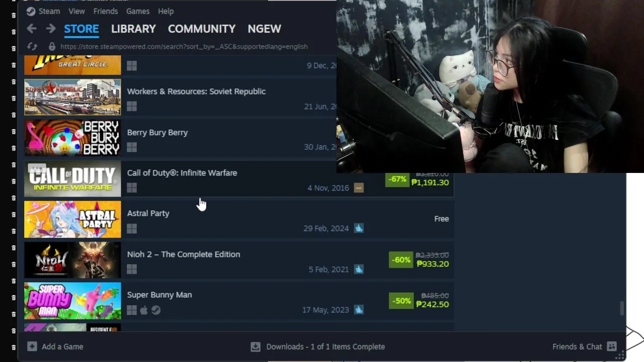Open the Nioh 2 thumbnail

click(x=72, y=260)
